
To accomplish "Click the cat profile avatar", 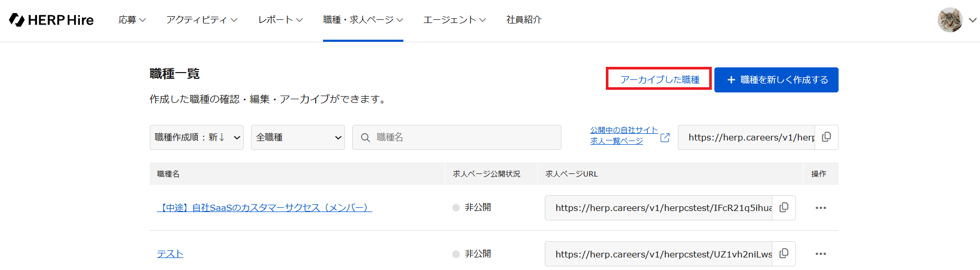I will coord(950,20).
